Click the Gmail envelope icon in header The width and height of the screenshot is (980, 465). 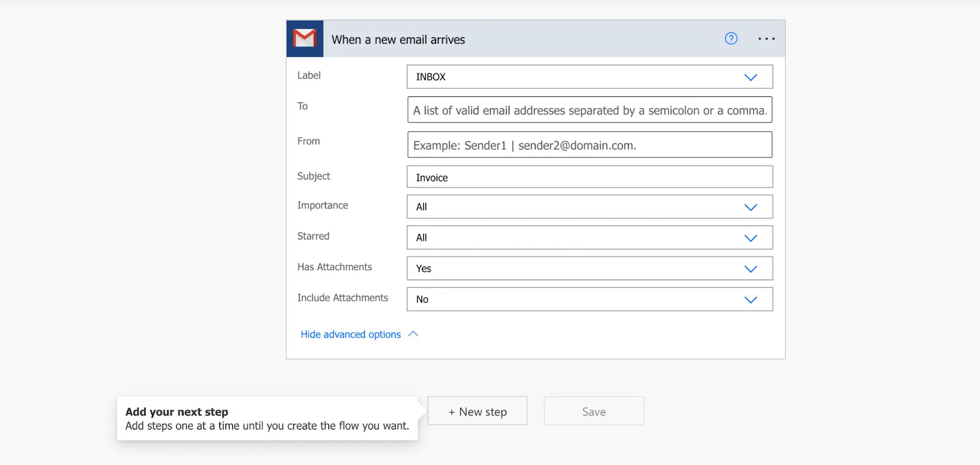[304, 39]
